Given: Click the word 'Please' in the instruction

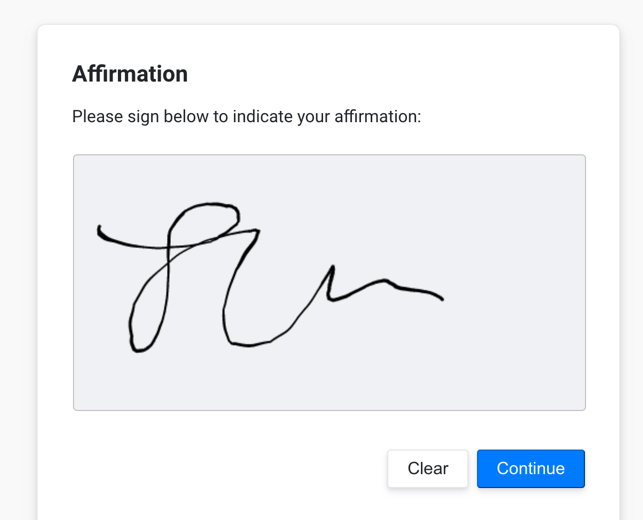Looking at the screenshot, I should tap(98, 116).
